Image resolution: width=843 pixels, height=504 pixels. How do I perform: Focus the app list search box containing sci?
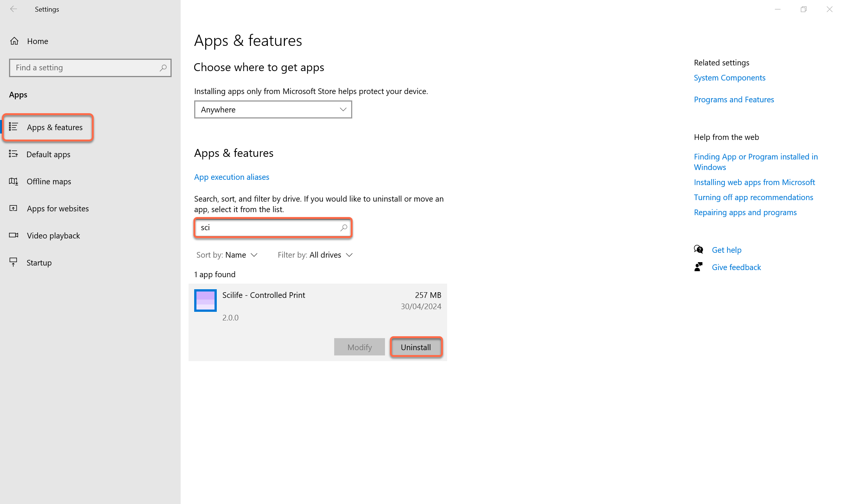[273, 228]
